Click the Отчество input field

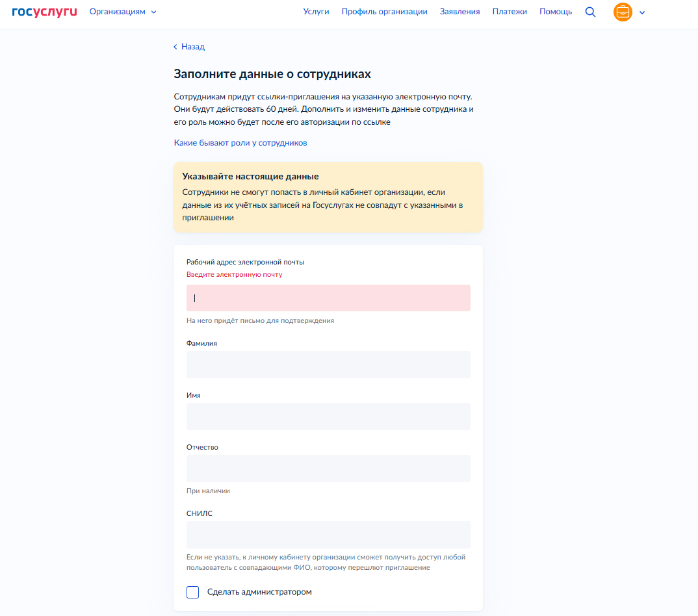coord(328,468)
